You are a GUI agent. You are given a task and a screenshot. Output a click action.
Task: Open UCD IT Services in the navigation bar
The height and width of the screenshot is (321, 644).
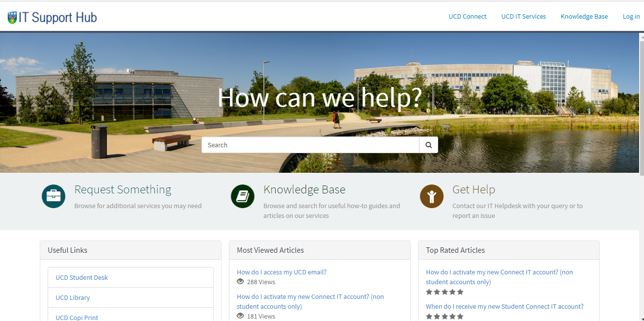pos(523,16)
